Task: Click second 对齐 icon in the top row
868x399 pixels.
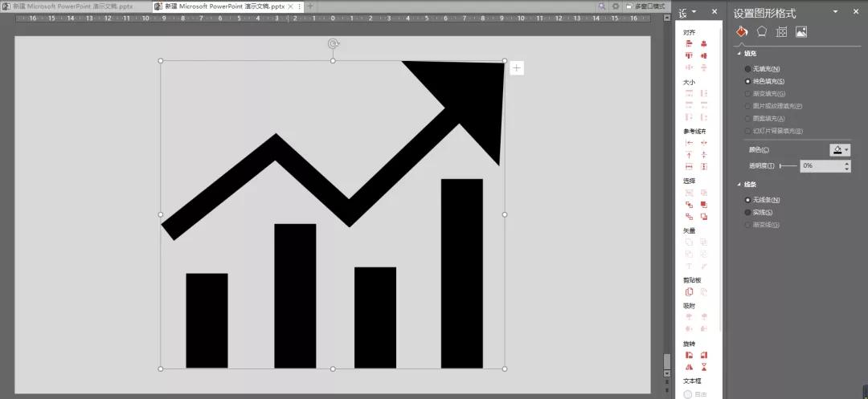Action: tap(703, 43)
